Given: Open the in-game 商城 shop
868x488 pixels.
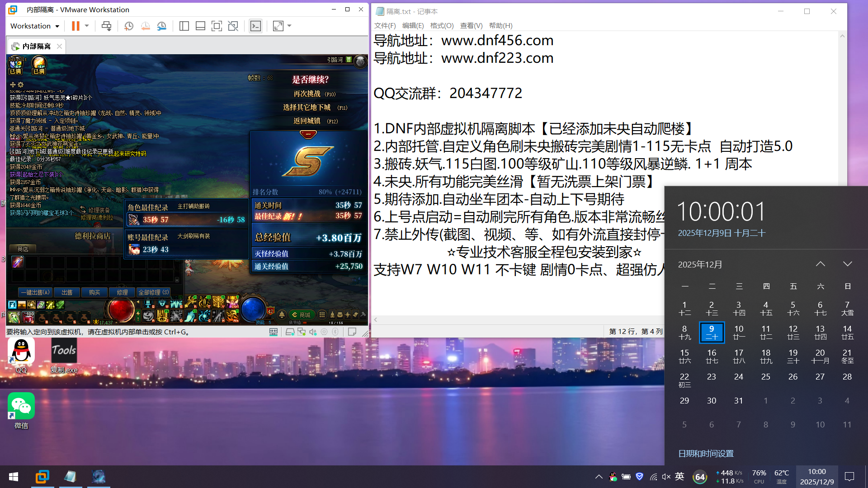Looking at the screenshot, I should [302, 315].
